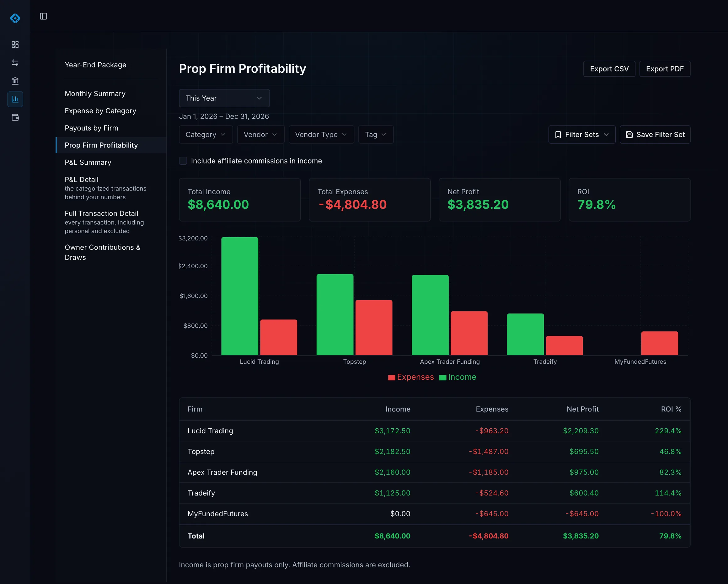Click the ROI 79.8% summary card
This screenshot has height=584, width=728.
pos(629,200)
